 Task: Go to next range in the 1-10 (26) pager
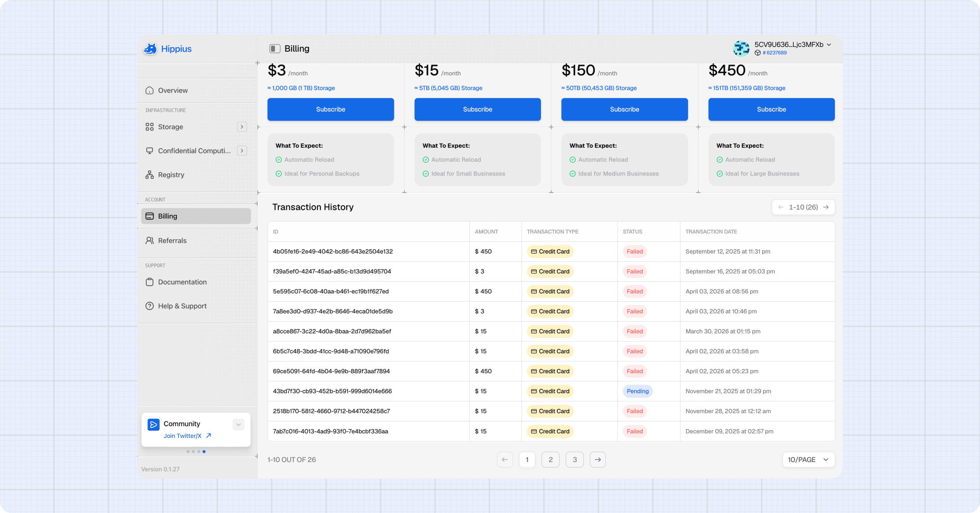point(826,207)
